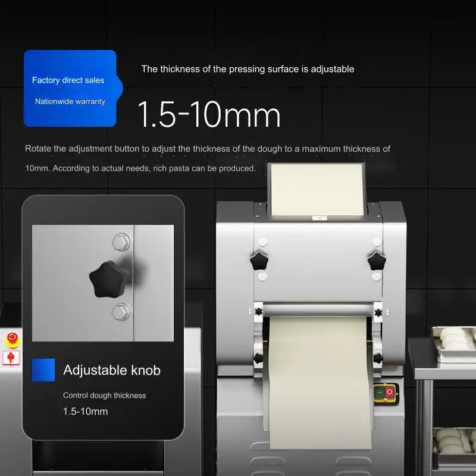Click the large '1.5-10mm' heading
The height and width of the screenshot is (476, 476).
coord(209,114)
